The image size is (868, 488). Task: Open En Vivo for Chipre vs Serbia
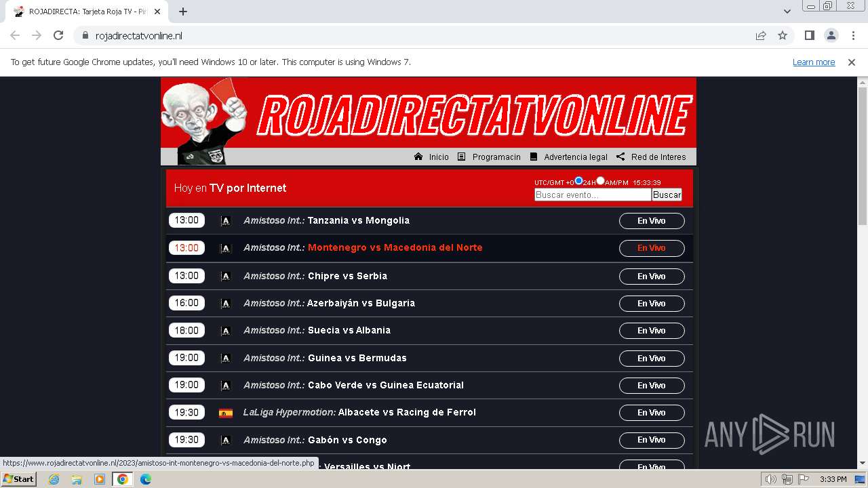point(652,277)
